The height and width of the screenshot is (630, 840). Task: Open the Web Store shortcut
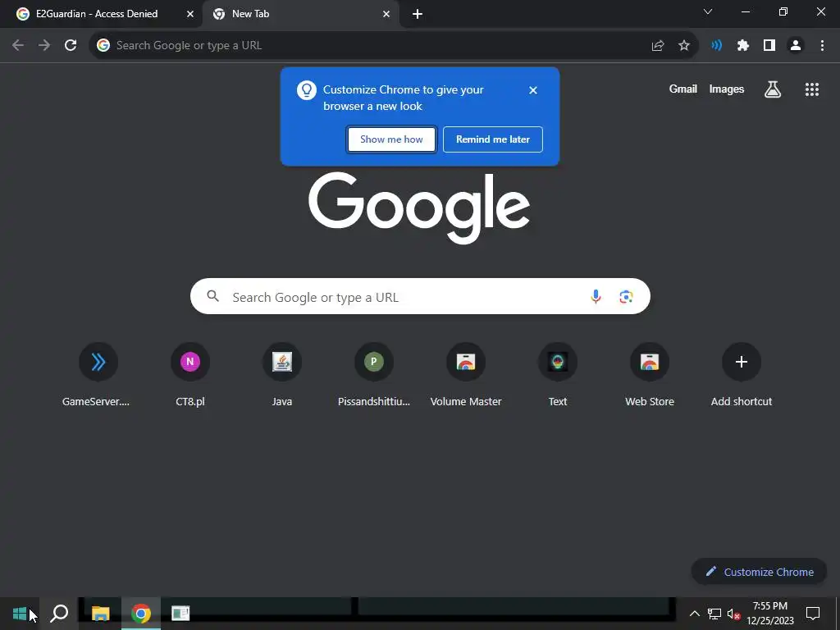(x=650, y=374)
